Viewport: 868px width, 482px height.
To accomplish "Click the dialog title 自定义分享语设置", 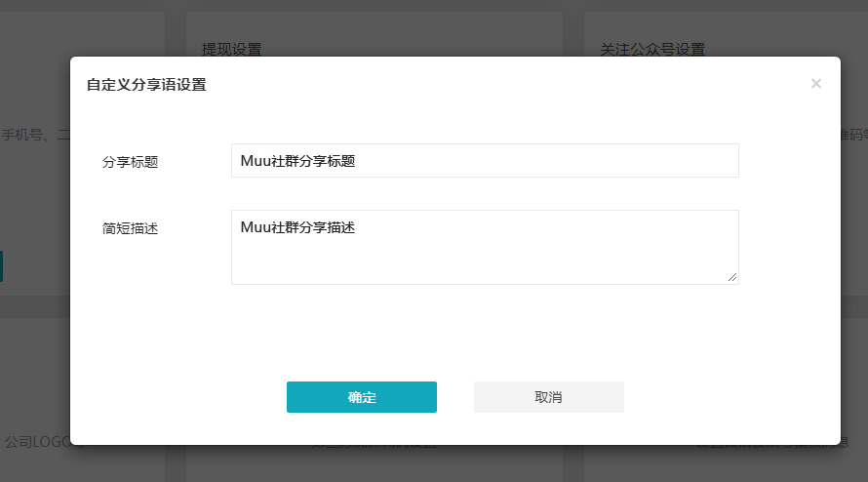I will click(146, 85).
